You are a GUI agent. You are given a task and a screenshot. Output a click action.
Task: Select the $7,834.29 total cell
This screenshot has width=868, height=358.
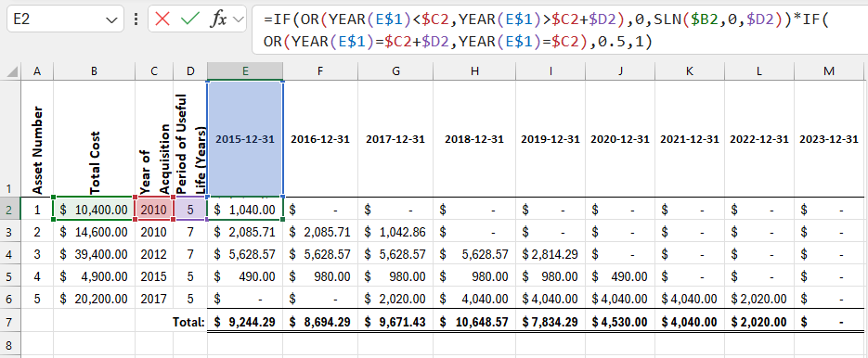coord(551,321)
